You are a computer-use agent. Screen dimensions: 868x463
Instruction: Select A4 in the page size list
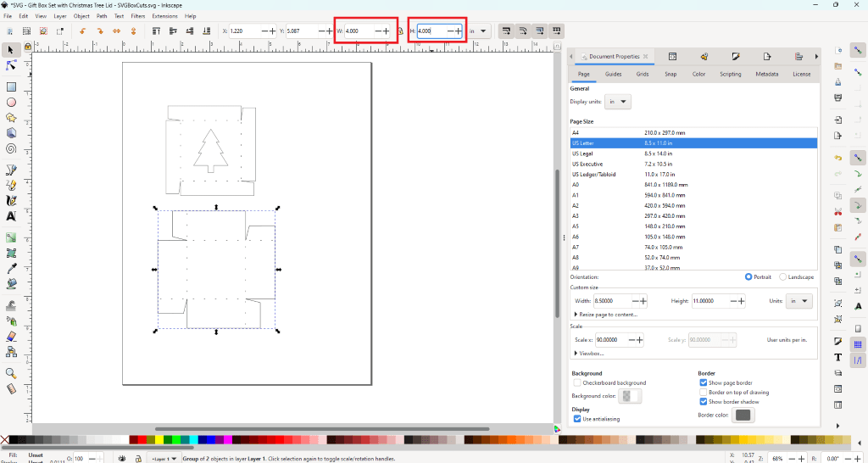tap(576, 133)
